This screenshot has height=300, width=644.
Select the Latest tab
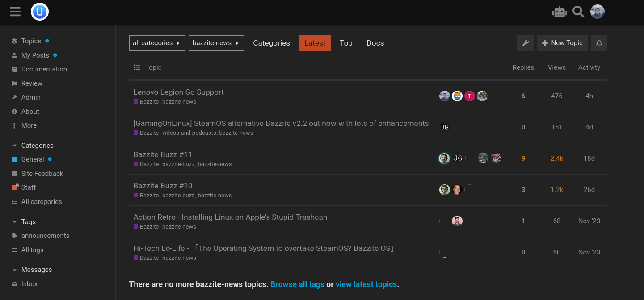315,43
